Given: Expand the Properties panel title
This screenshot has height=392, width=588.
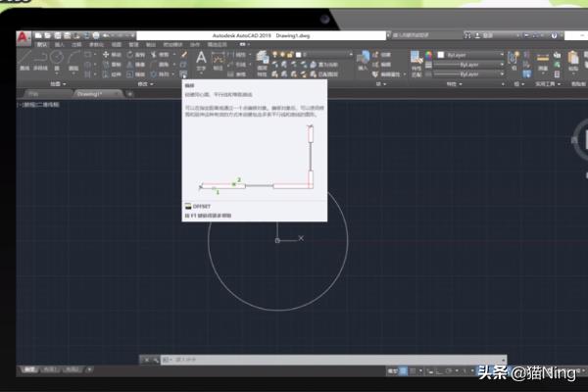Looking at the screenshot, I should point(454,84).
